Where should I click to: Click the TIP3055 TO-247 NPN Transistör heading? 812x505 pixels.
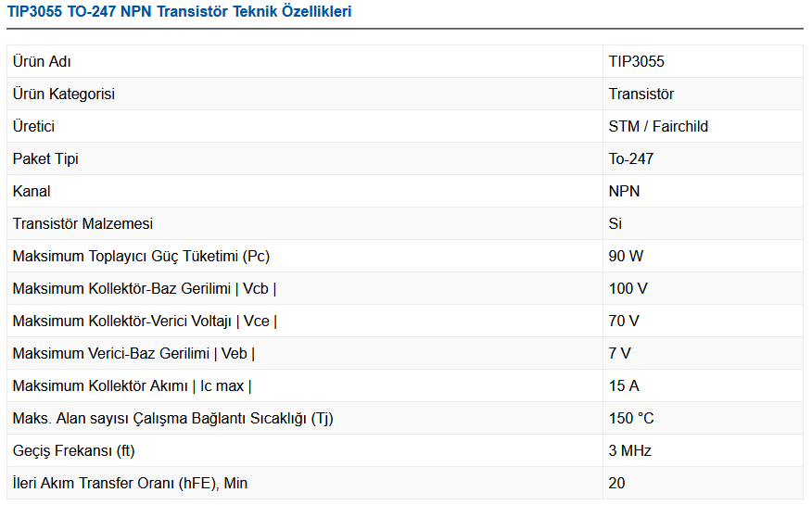tap(180, 12)
